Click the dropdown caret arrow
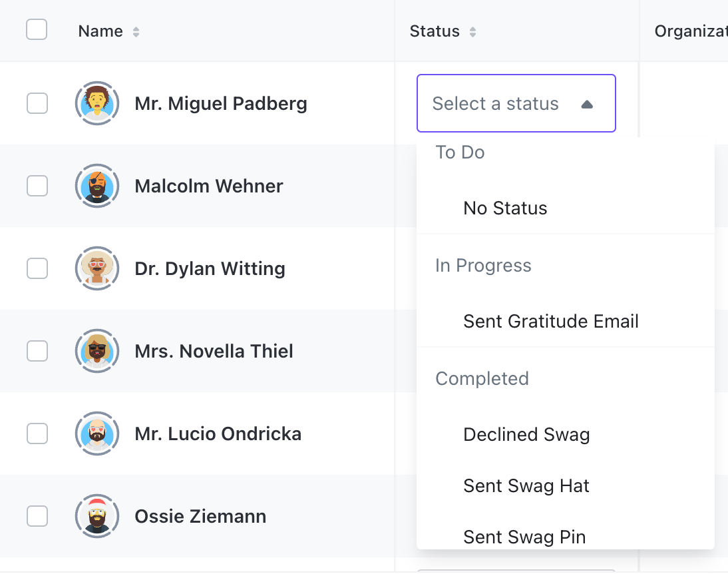This screenshot has height=574, width=728. tap(588, 104)
